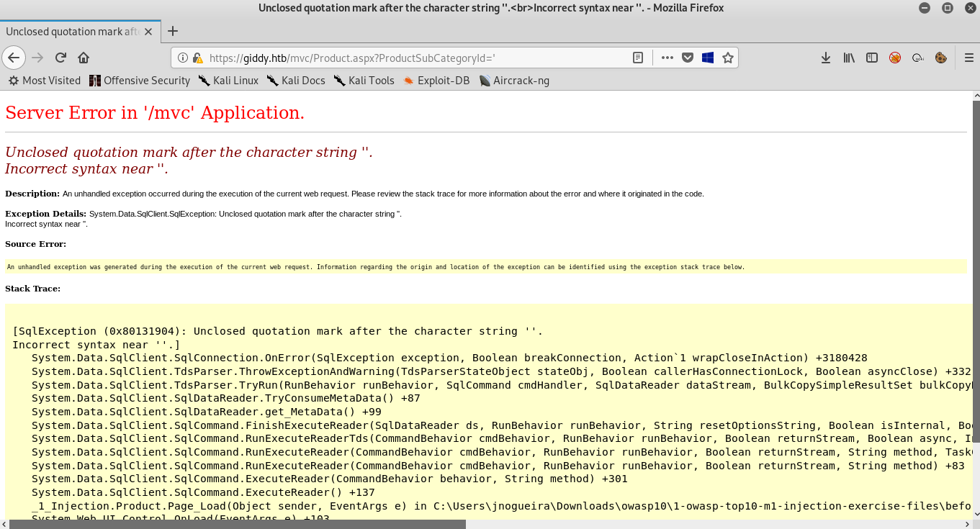Click the blue Windows logo extension icon

pos(707,58)
